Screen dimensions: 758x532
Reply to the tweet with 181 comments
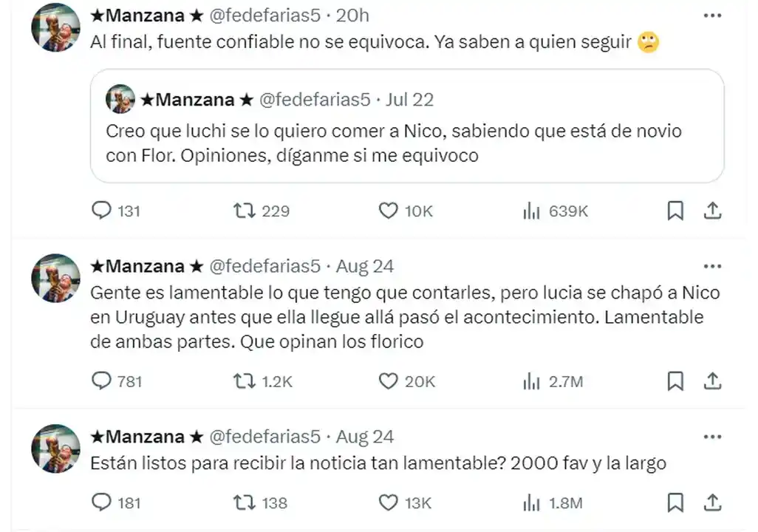point(101,503)
